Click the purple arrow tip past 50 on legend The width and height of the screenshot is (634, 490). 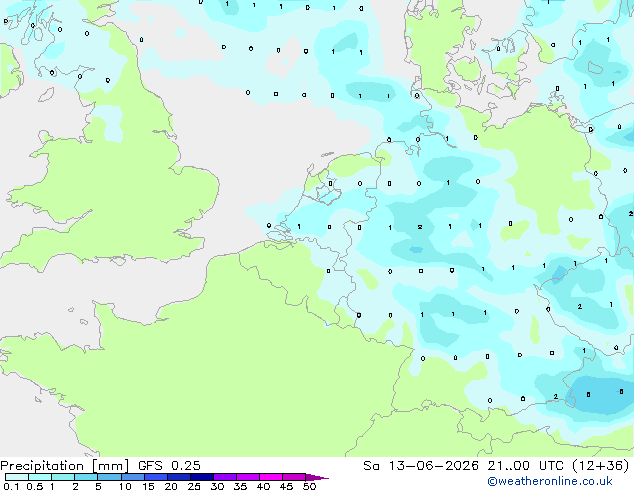tap(317, 477)
